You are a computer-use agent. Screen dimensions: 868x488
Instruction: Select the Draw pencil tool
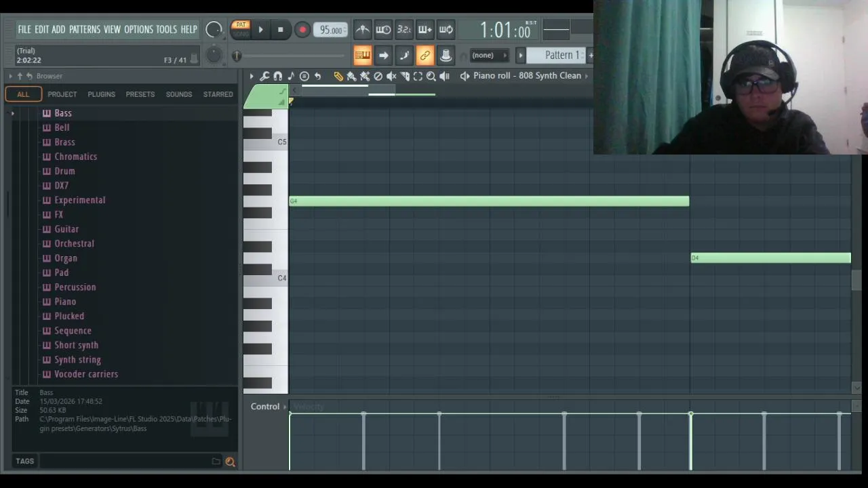coord(338,76)
